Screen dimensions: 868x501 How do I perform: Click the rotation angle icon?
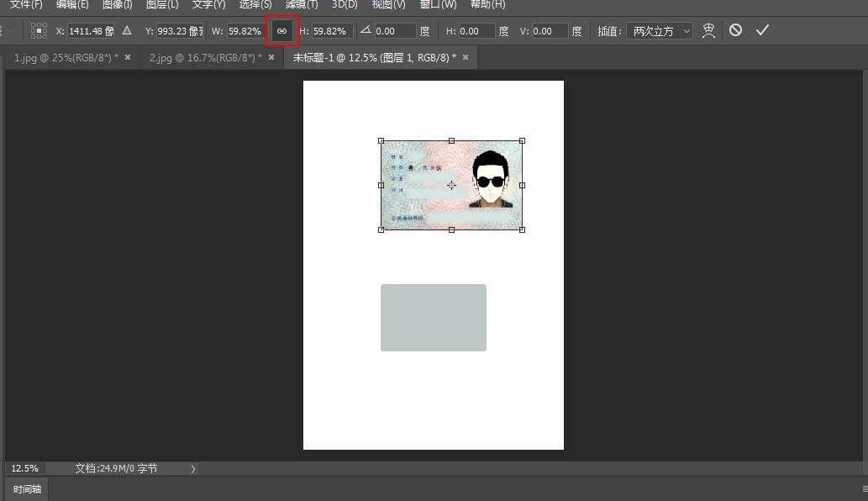366,31
